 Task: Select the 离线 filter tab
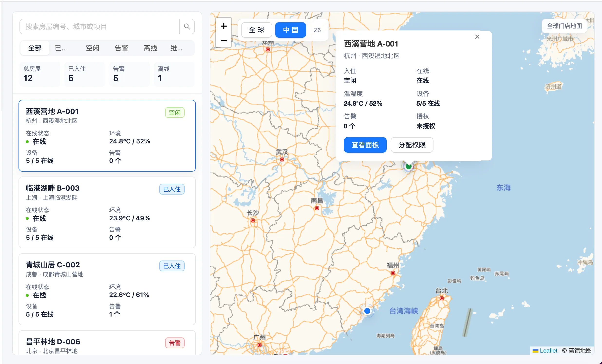pyautogui.click(x=150, y=48)
